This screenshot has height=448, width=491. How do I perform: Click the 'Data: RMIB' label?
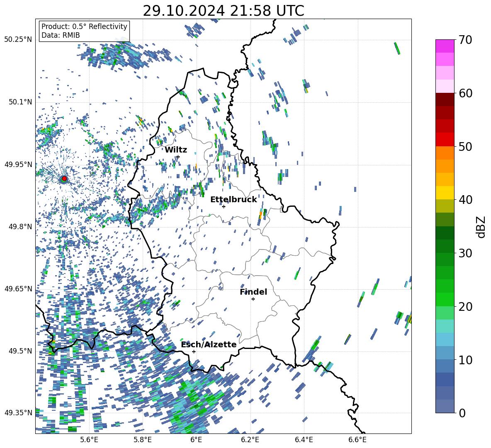coord(61,35)
